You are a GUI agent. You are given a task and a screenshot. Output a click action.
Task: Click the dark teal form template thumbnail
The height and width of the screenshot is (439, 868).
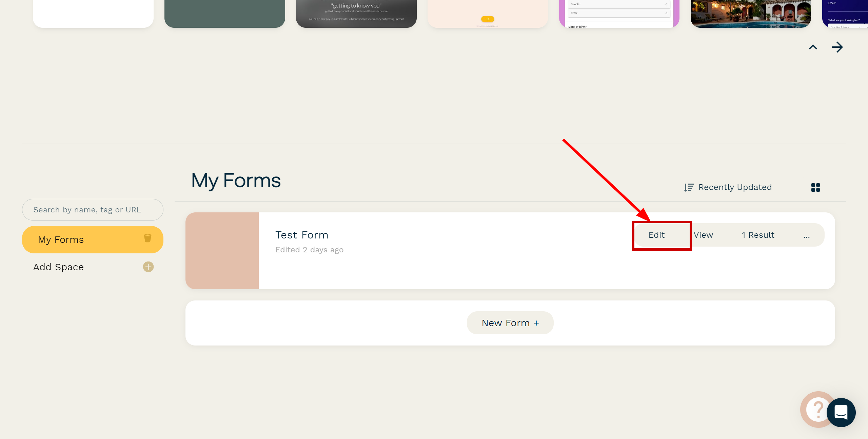tap(224, 14)
